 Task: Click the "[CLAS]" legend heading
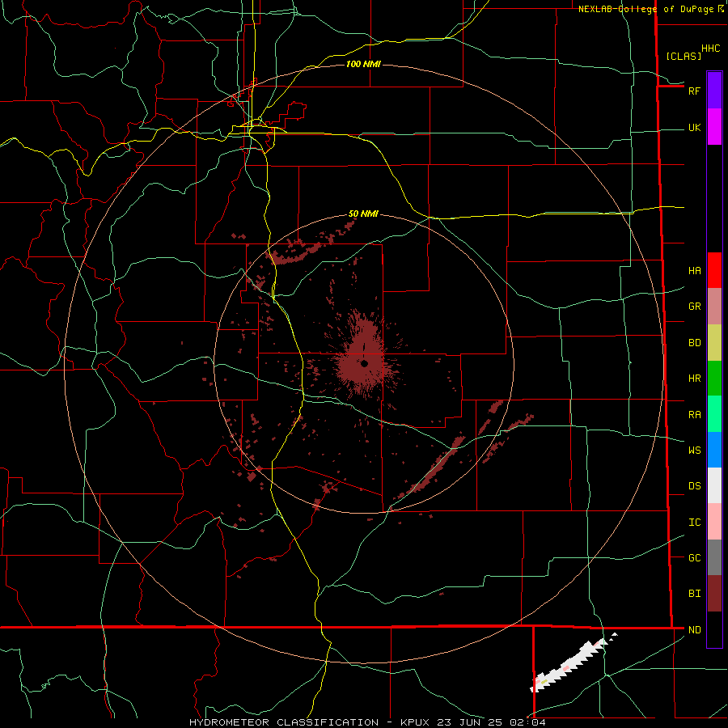[x=684, y=56]
